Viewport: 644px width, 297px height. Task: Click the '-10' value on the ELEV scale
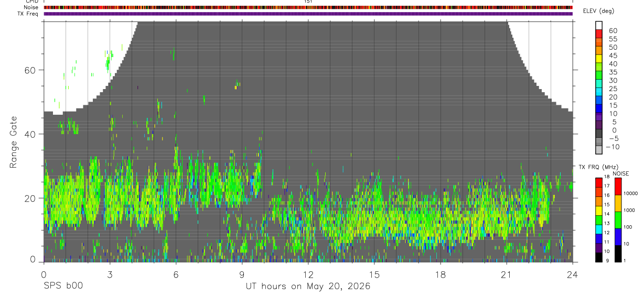(611, 147)
